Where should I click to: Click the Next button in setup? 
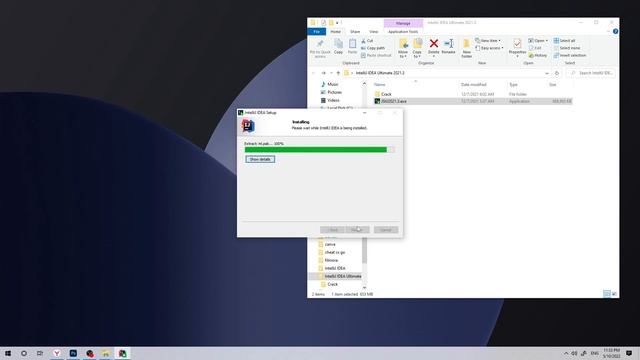[x=357, y=230]
